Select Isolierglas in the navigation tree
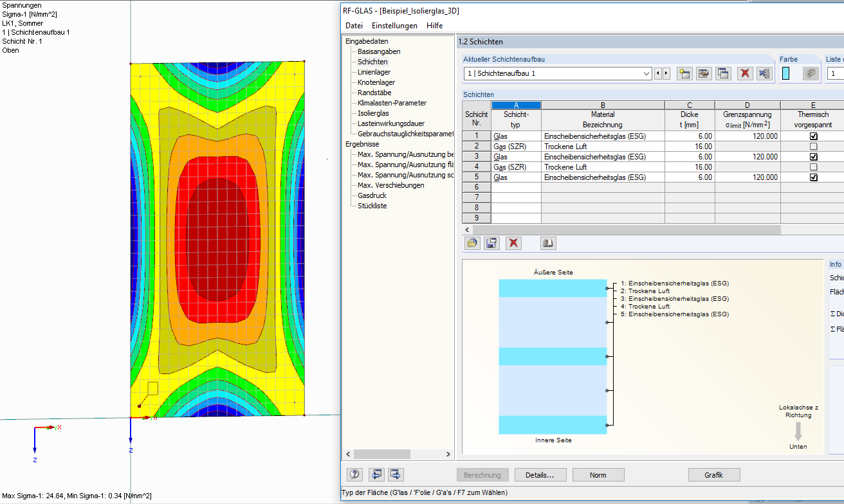The image size is (844, 504). pos(371,113)
